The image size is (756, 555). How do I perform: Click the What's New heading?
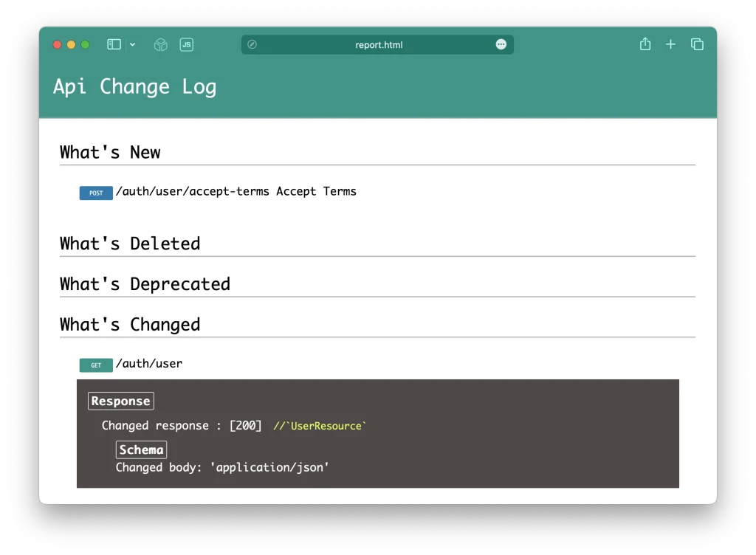(x=109, y=152)
